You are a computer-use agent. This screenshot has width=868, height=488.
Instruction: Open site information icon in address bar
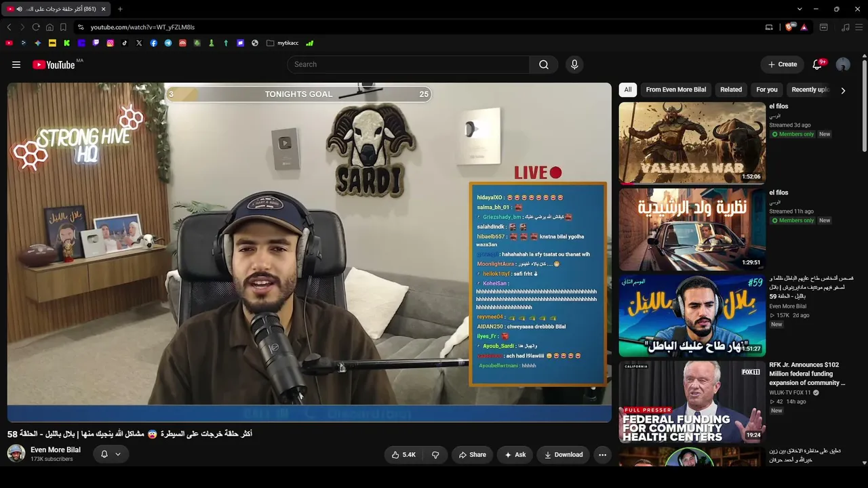click(x=81, y=27)
